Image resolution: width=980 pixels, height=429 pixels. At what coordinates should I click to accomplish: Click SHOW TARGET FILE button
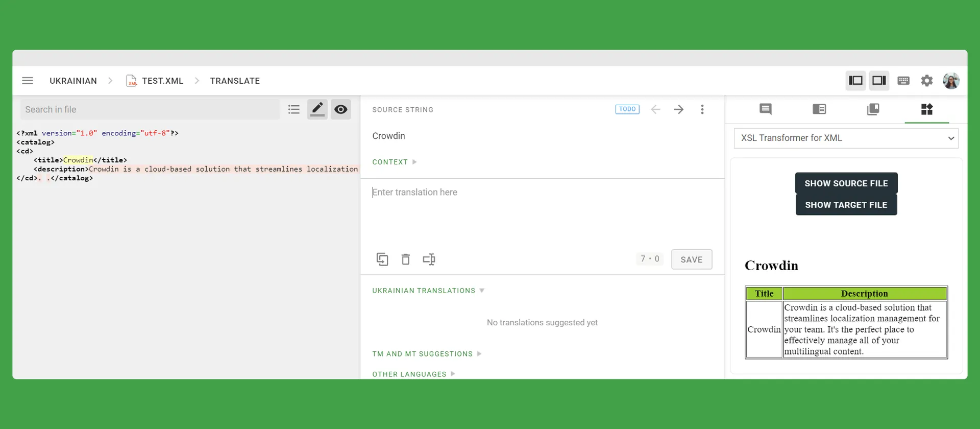[846, 205]
